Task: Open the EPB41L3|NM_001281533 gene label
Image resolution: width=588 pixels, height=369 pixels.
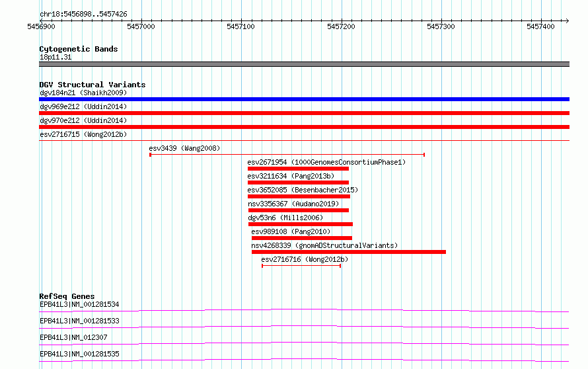Action: 79,321
